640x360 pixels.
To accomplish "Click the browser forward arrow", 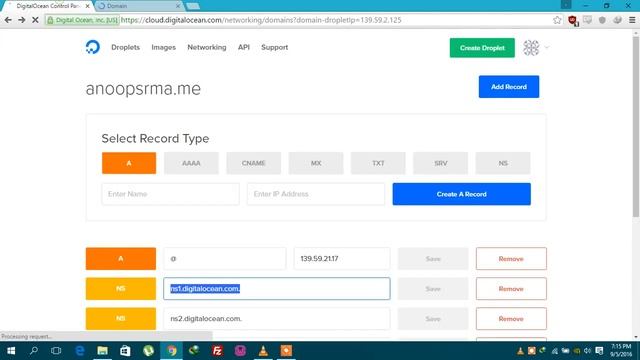I will (x=22, y=20).
